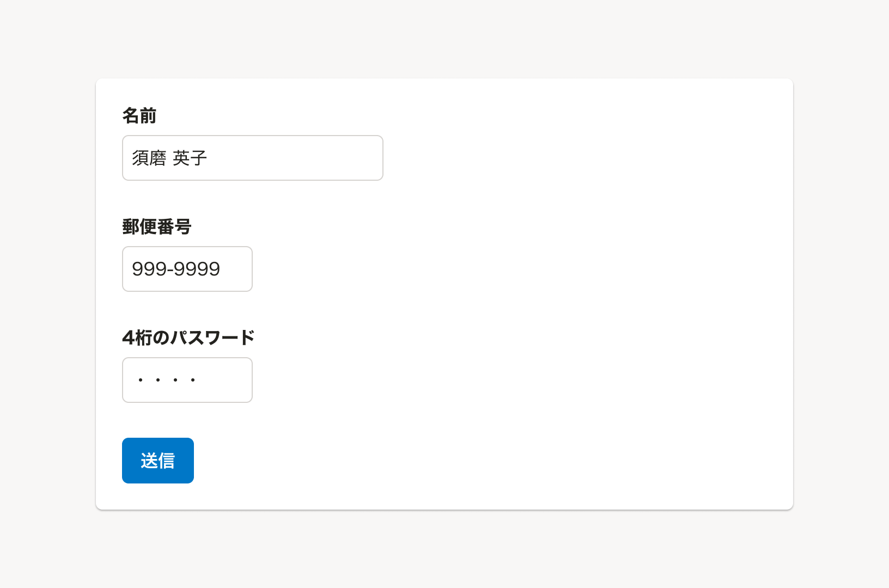889x588 pixels.
Task: Focus the 名前 text input field
Action: [252, 158]
